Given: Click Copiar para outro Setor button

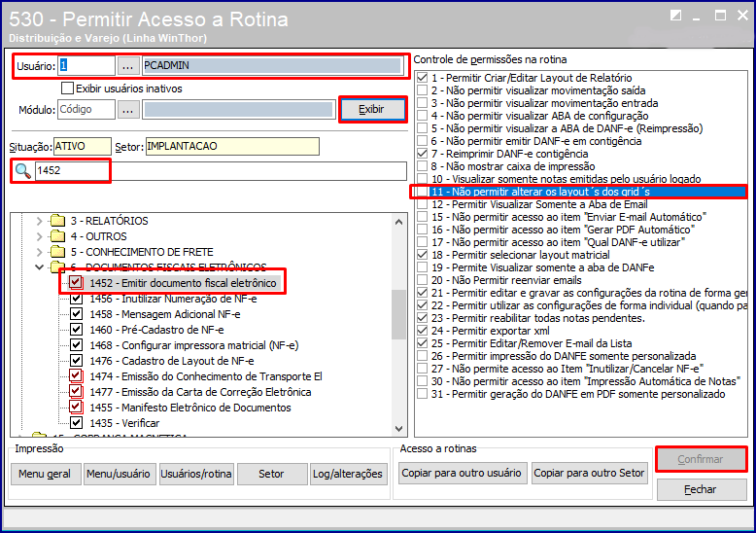Looking at the screenshot, I should click(x=589, y=473).
